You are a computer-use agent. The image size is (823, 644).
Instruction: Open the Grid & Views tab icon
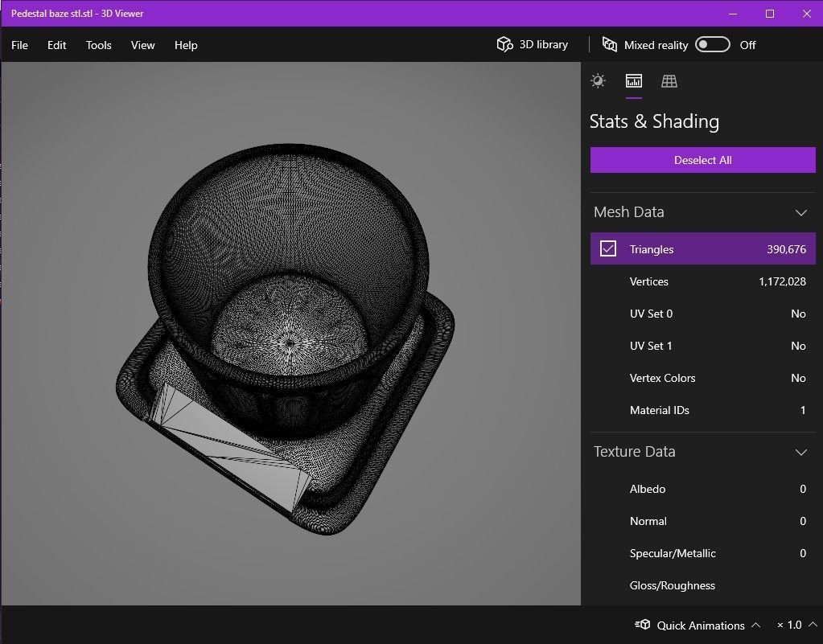pos(669,80)
